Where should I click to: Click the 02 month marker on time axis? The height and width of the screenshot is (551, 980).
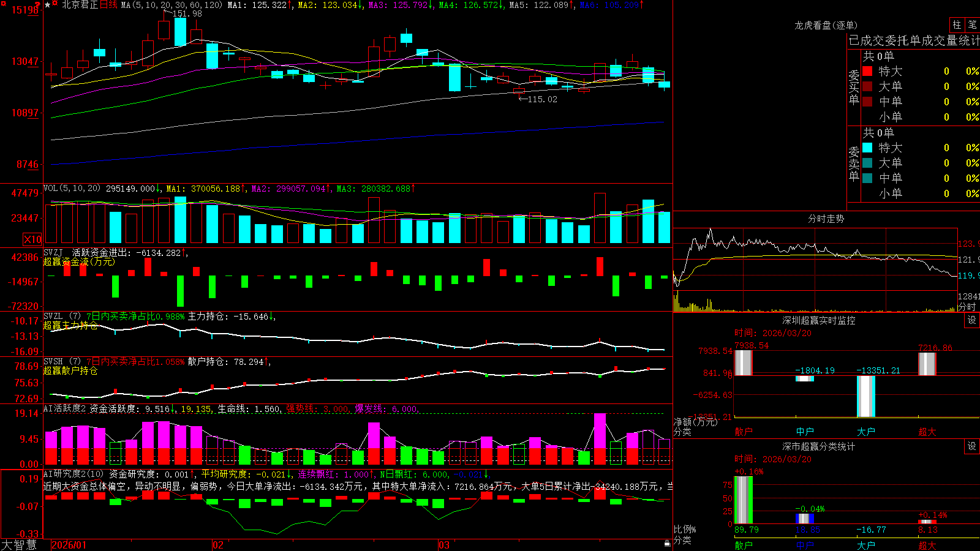pyautogui.click(x=218, y=545)
